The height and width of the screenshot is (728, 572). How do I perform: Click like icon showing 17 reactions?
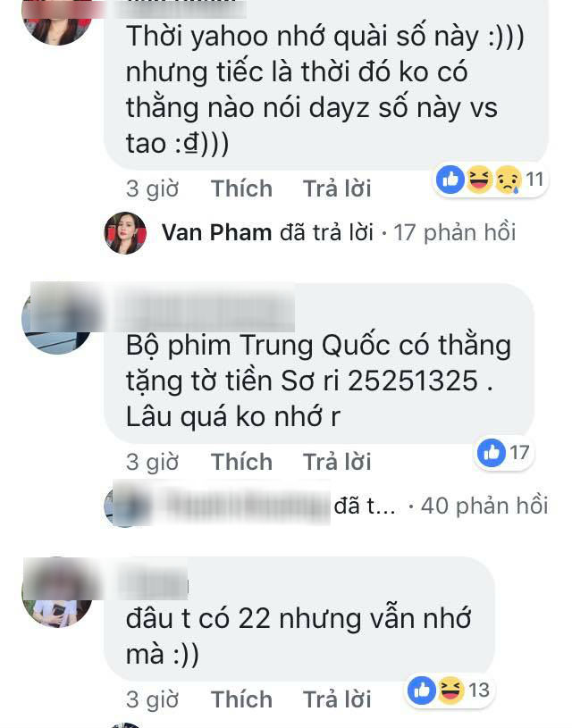[492, 452]
